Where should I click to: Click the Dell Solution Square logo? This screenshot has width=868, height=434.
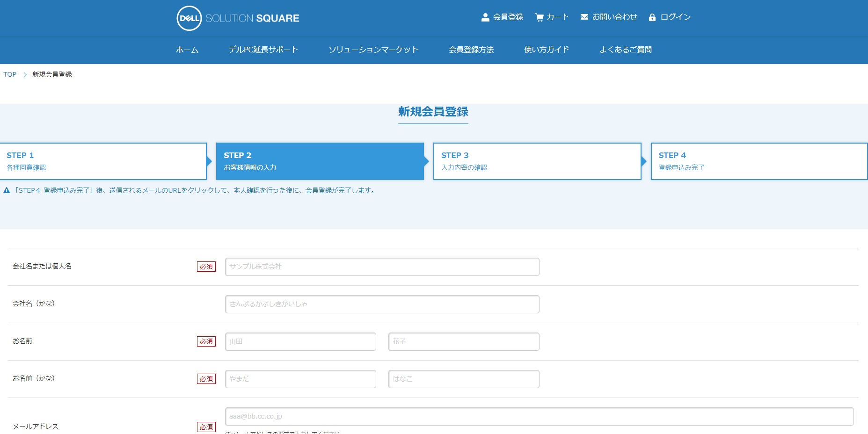click(x=238, y=18)
